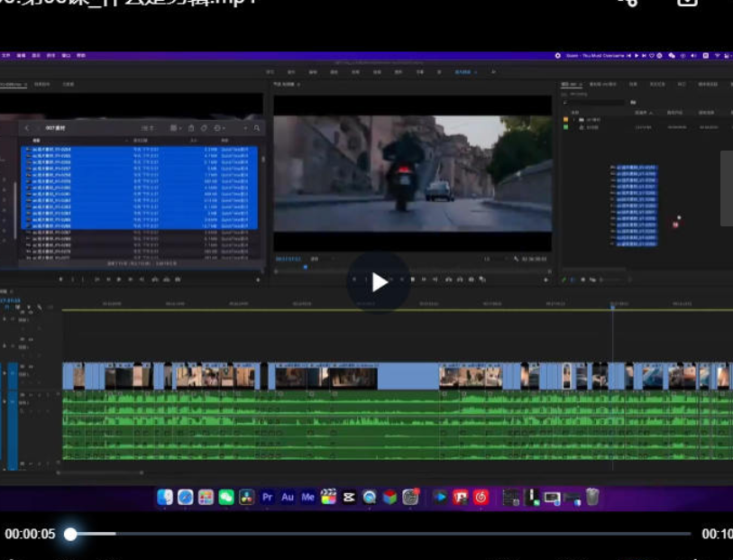
Task: Click the large play button overlay
Action: [x=380, y=282]
